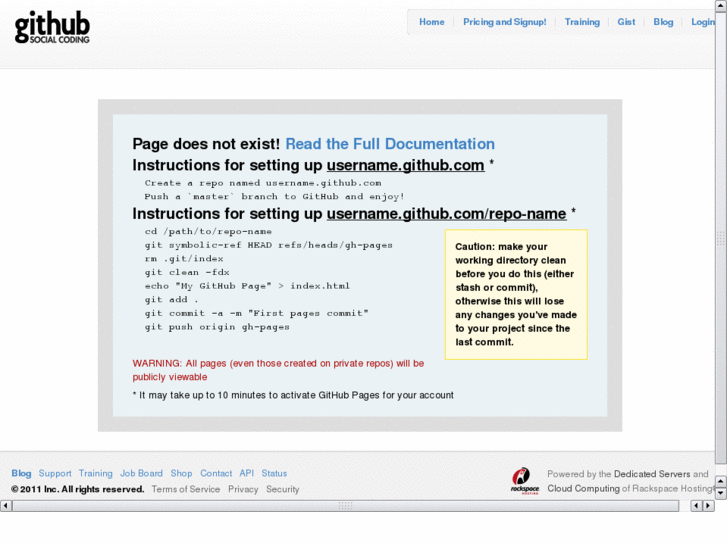The width and height of the screenshot is (727, 545).
Task: Click the scroll-right arrow button
Action: point(708,506)
